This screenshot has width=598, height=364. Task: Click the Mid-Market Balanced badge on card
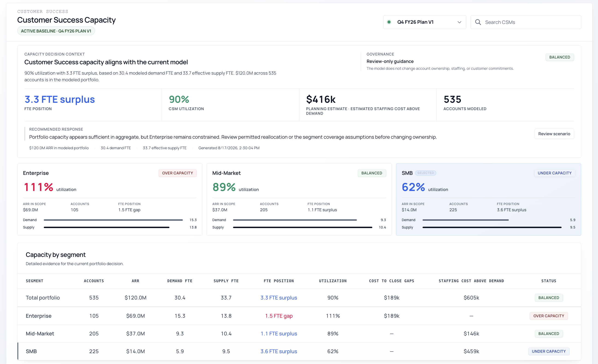(372, 173)
